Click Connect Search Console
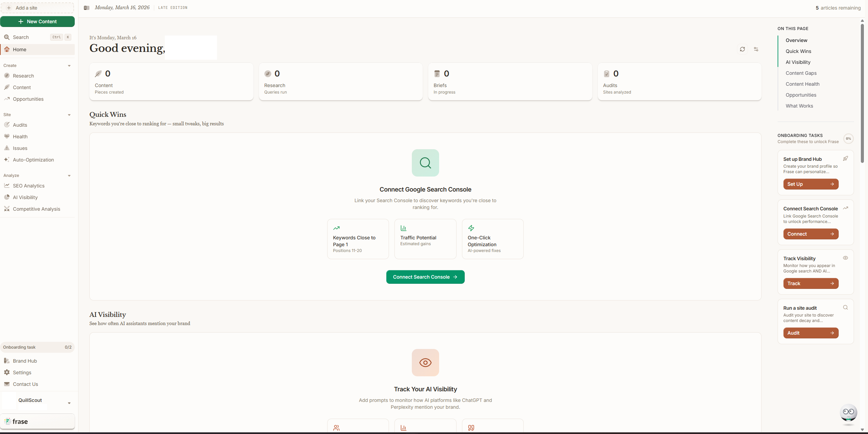This screenshot has height=434, width=868. point(425,277)
